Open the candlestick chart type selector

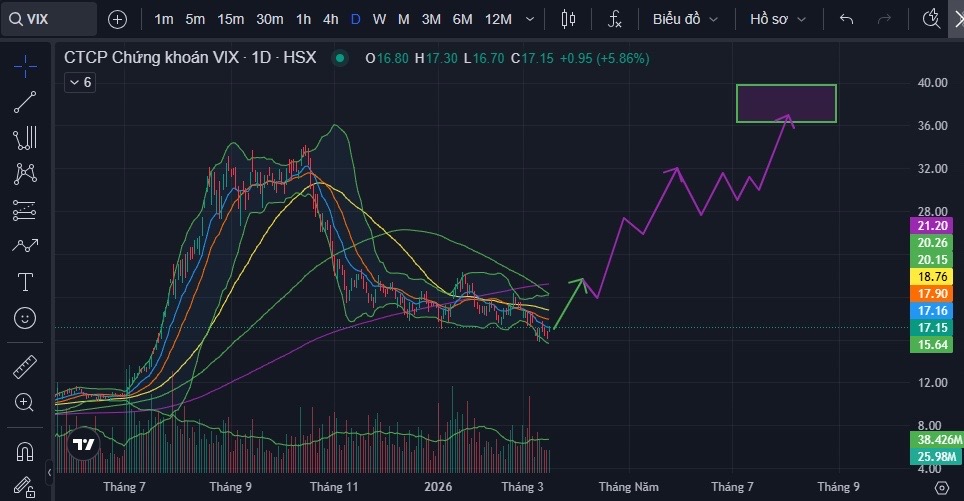[568, 20]
